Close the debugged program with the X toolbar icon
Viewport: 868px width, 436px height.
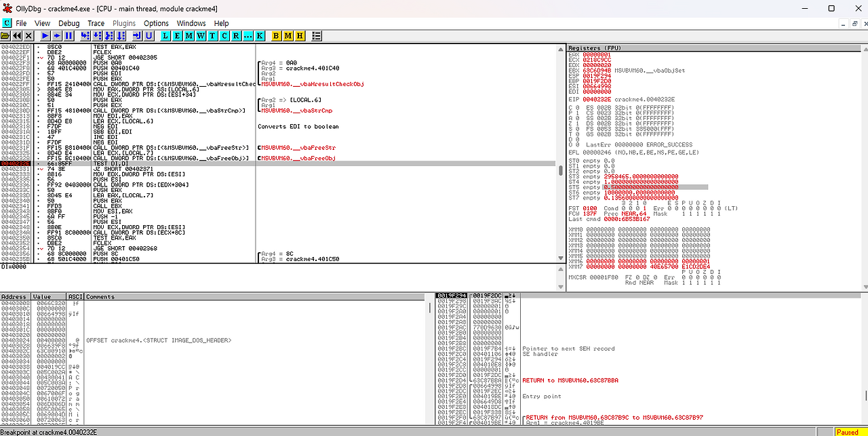28,35
